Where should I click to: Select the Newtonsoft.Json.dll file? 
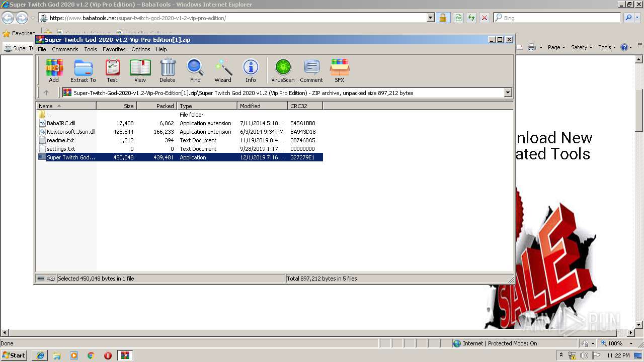(180, 132)
